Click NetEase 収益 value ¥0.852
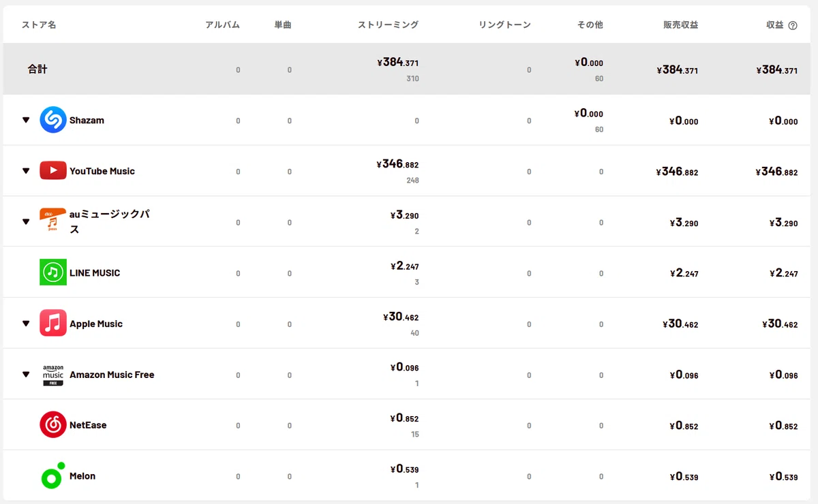The image size is (818, 504). [784, 426]
